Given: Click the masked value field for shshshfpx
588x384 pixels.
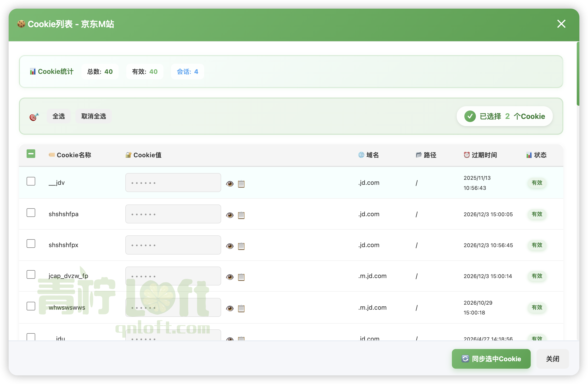Looking at the screenshot, I should pyautogui.click(x=173, y=245).
